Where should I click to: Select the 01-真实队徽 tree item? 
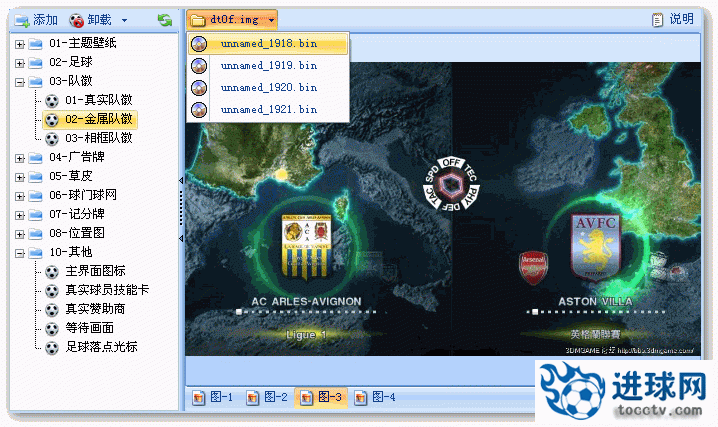[98, 100]
